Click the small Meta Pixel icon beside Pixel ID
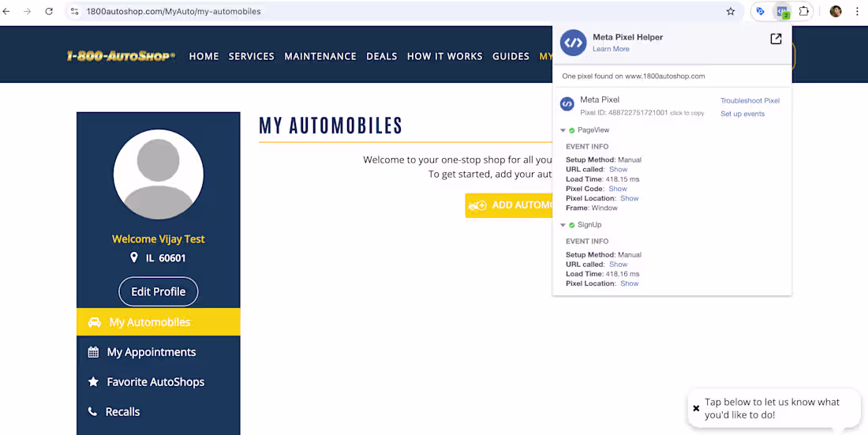This screenshot has width=868, height=435. 567,103
